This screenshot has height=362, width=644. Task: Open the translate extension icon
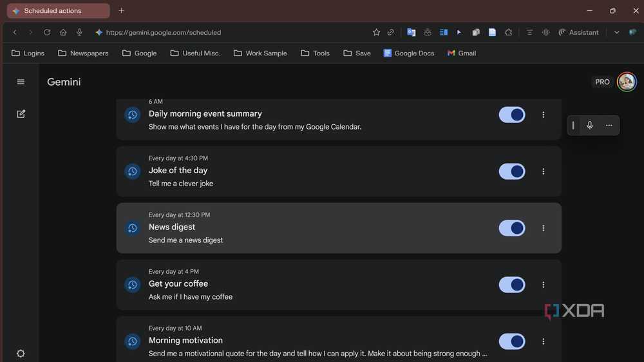click(x=411, y=32)
